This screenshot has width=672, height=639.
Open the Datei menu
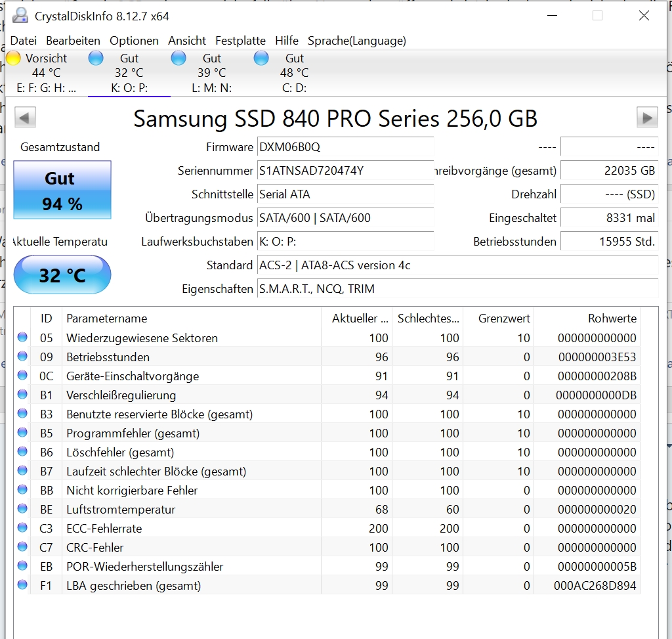pos(24,41)
